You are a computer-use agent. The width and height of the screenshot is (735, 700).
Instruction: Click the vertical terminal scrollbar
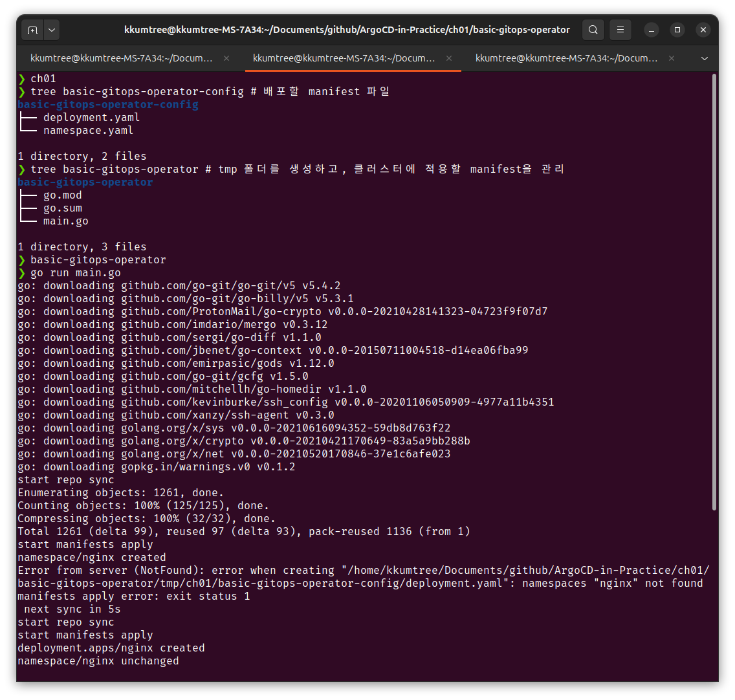click(x=714, y=292)
